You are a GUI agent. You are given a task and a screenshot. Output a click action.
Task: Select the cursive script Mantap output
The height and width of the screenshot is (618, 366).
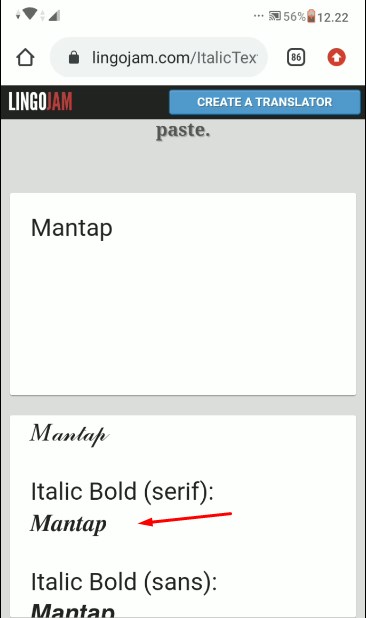click(69, 434)
